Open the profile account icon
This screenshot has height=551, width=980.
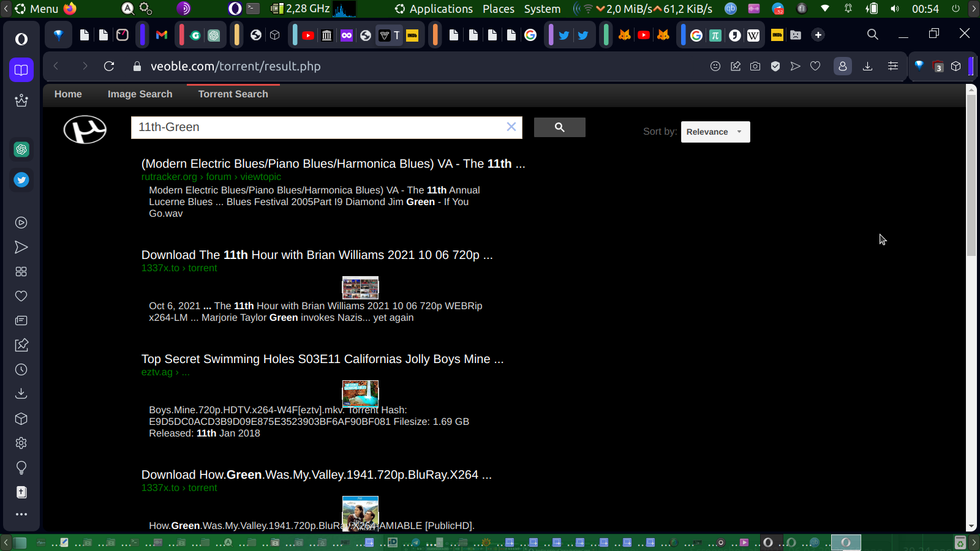pyautogui.click(x=843, y=66)
